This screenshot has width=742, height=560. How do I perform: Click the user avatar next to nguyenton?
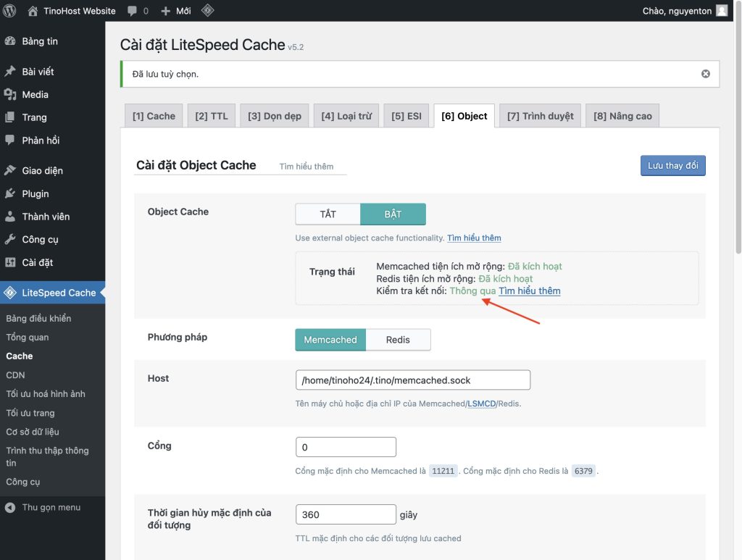722,10
